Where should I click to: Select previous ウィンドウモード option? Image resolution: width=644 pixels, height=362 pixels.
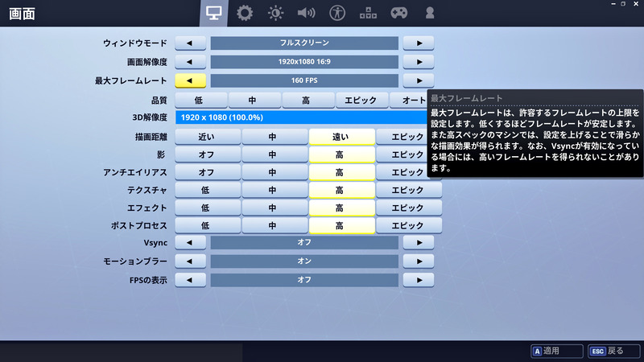tap(190, 43)
